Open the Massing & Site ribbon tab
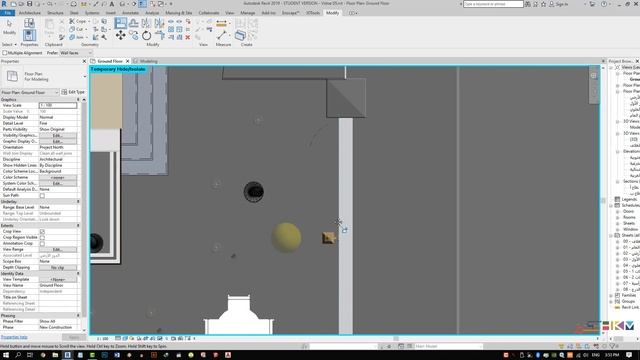This screenshot has height=360, width=640. [x=179, y=13]
